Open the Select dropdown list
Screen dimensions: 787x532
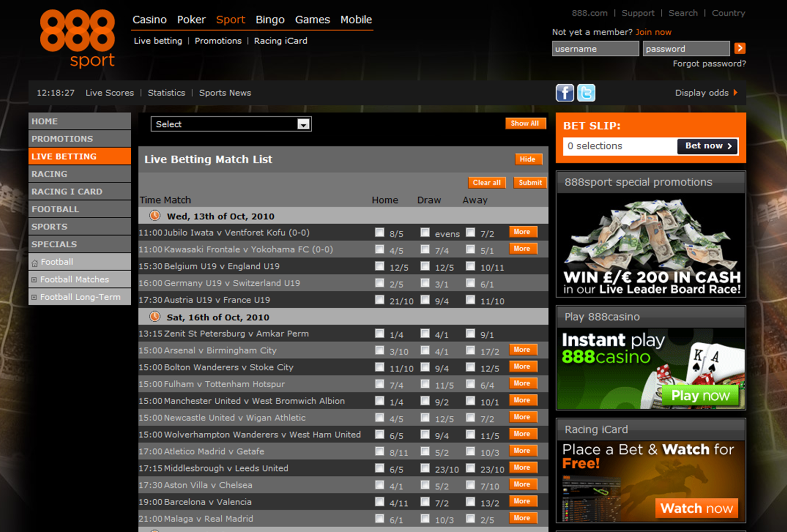pyautogui.click(x=303, y=124)
